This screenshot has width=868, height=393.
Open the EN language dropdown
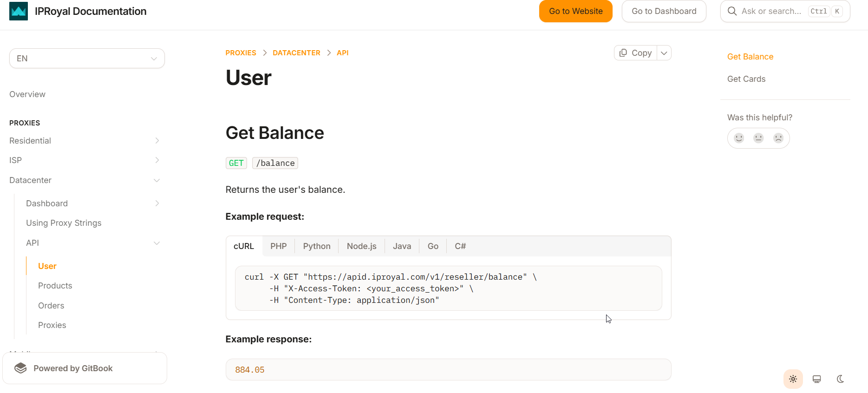(x=87, y=59)
